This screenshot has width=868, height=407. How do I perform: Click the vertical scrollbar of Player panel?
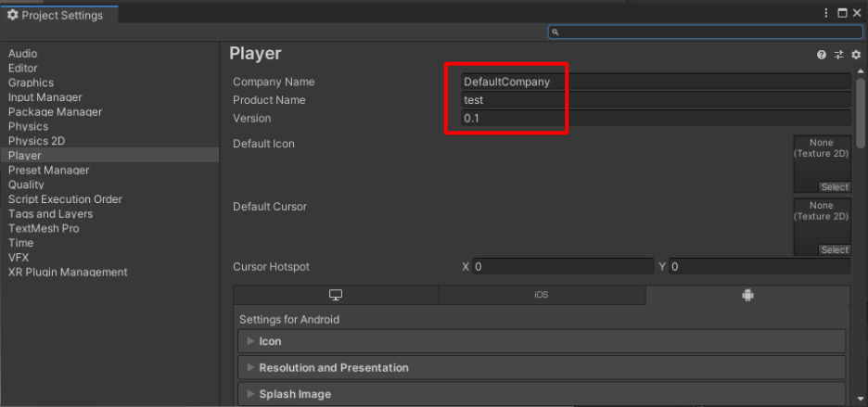pos(861,113)
